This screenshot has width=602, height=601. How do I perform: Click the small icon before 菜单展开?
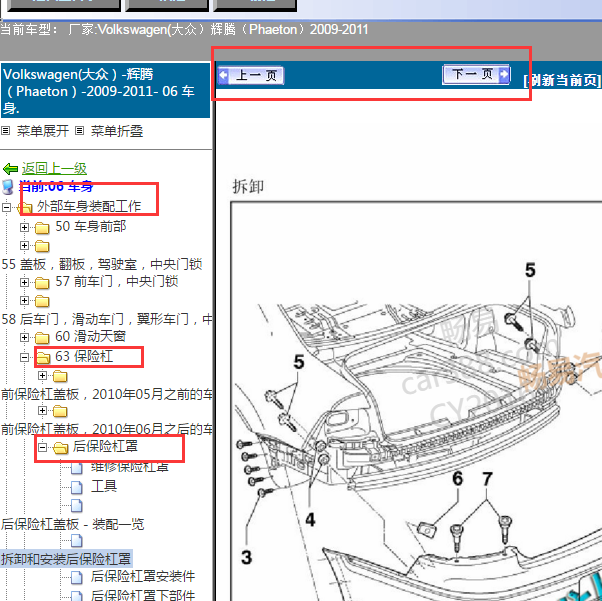tap(5, 131)
